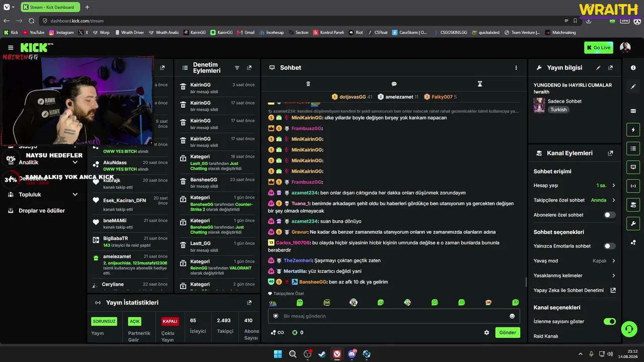Open Steam from the taskbar
The height and width of the screenshot is (362, 644).
(x=322, y=354)
